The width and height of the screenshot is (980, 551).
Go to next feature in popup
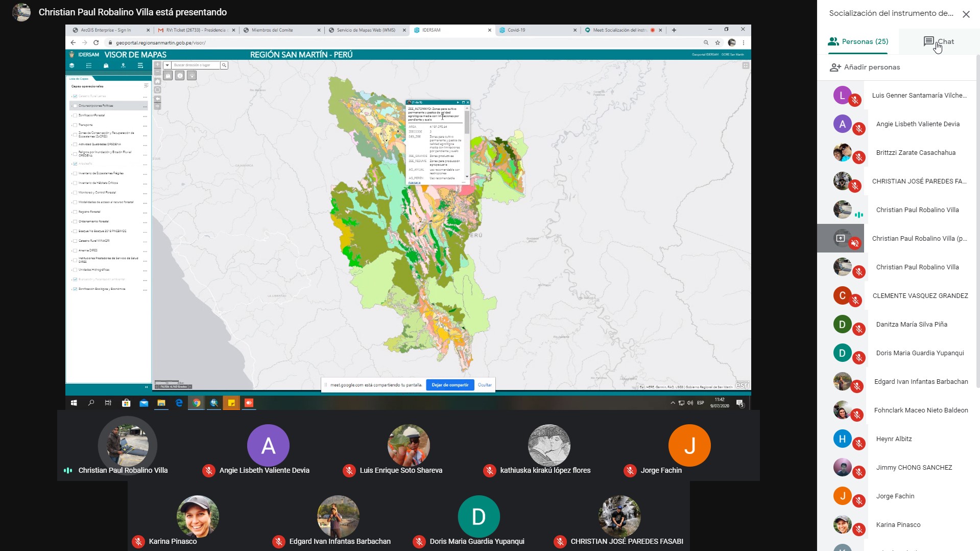pyautogui.click(x=458, y=103)
